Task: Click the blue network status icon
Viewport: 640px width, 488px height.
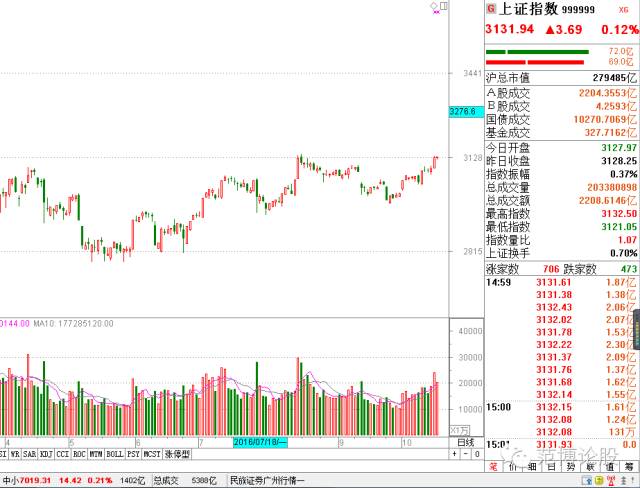Action: [588, 480]
